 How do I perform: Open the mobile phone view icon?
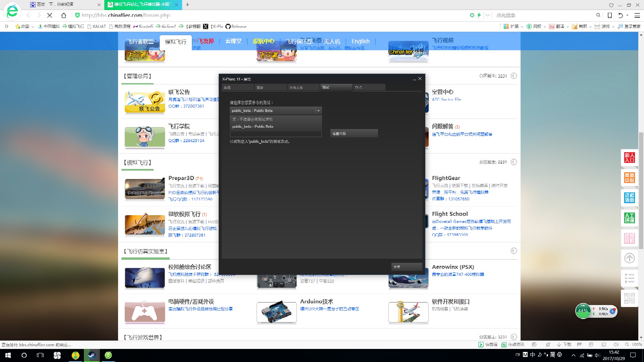610,15
